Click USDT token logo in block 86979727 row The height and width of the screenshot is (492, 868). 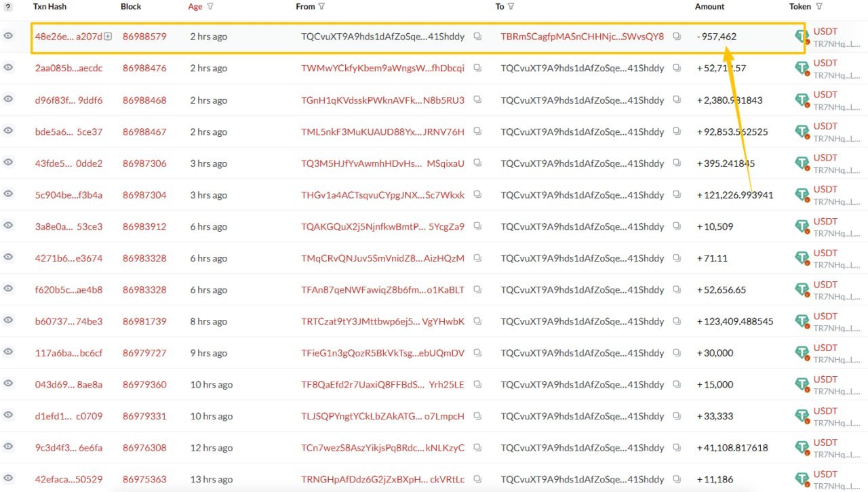[x=802, y=353]
